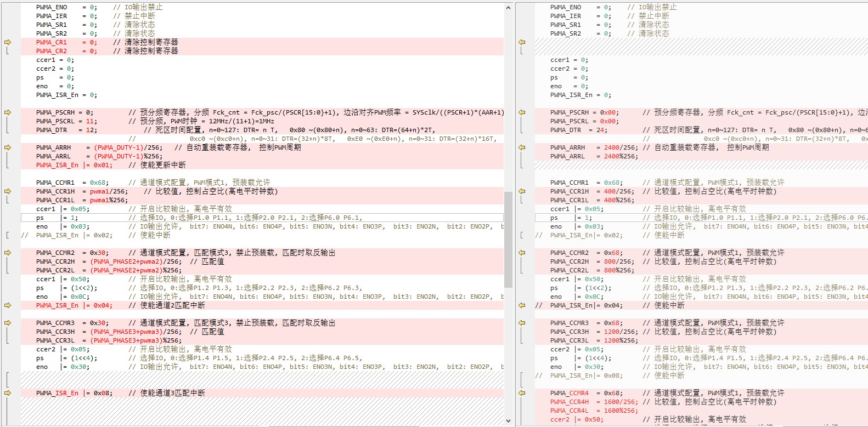This screenshot has width=868, height=427.
Task: Click right pane line PWMA_DTR = 24
Action: 701,130
